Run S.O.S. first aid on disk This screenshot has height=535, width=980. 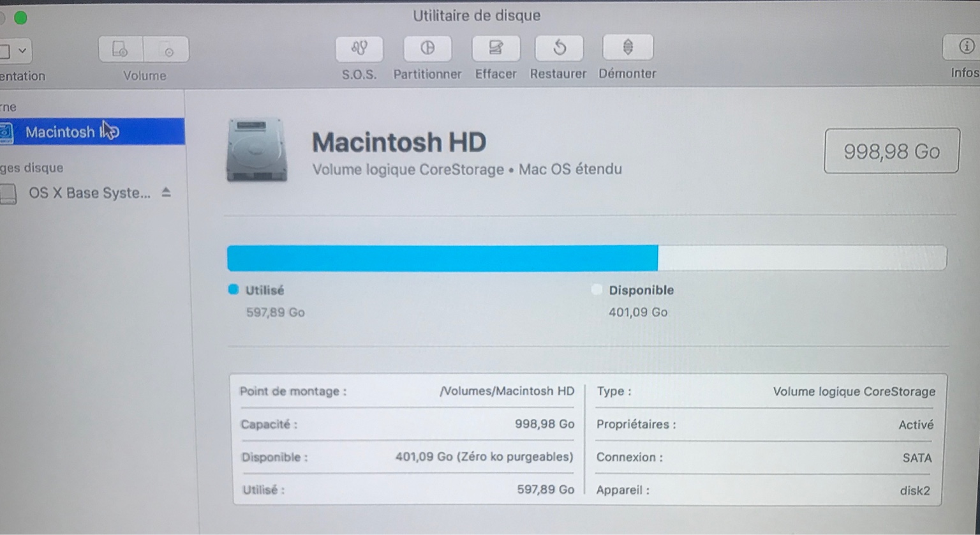[x=359, y=49]
